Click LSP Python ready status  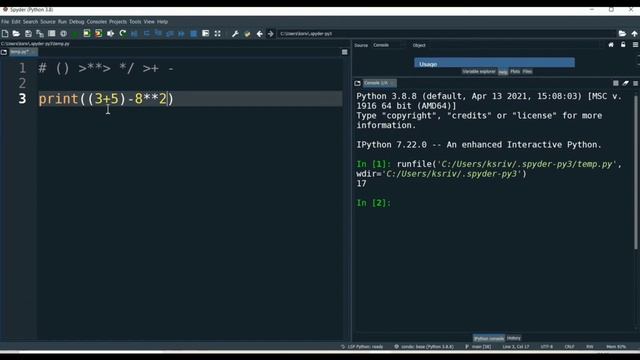(362, 347)
